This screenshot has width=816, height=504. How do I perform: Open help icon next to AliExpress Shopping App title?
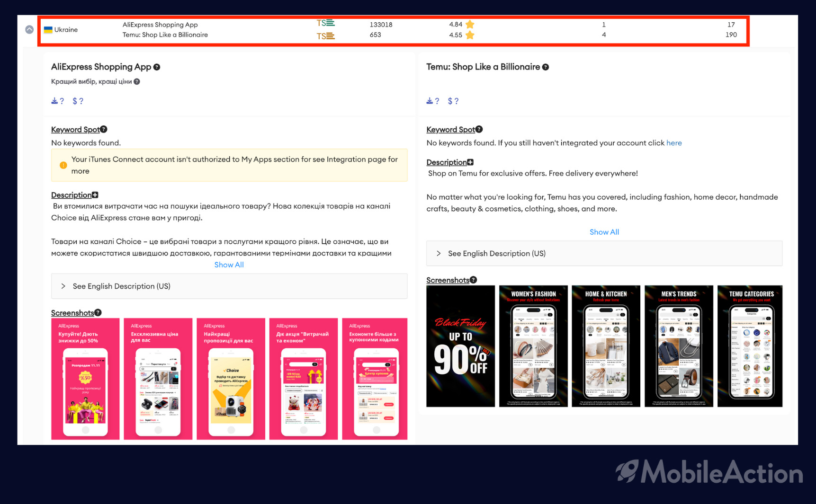157,67
